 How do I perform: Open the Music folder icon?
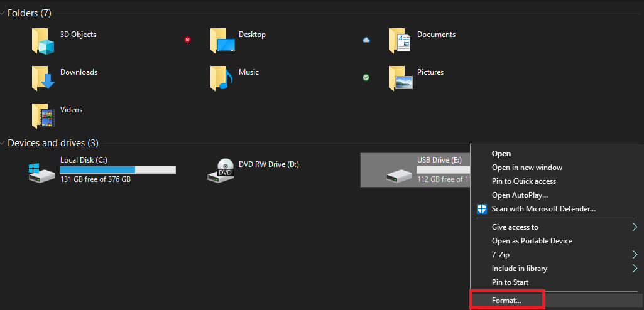[x=222, y=78]
